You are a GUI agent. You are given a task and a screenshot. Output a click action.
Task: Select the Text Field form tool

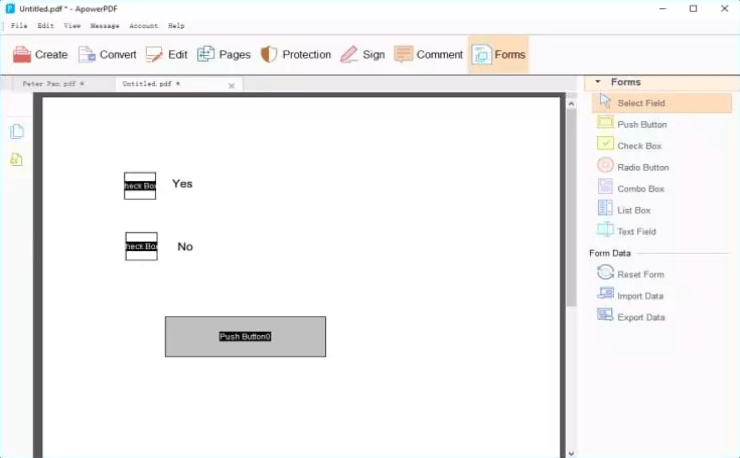coord(627,231)
